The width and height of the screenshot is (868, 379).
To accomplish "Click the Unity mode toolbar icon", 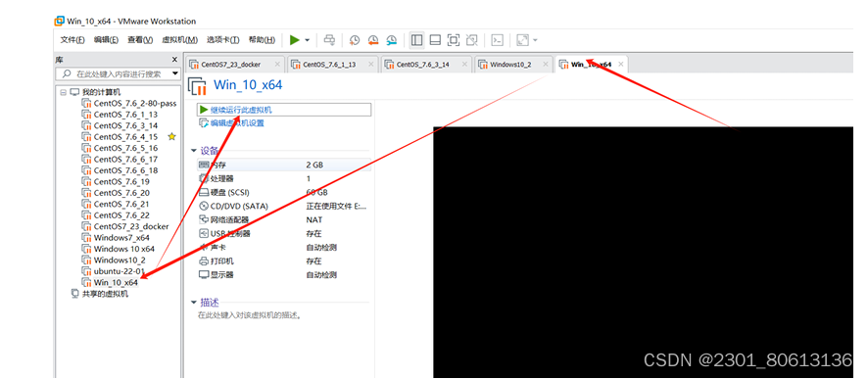I will (471, 40).
